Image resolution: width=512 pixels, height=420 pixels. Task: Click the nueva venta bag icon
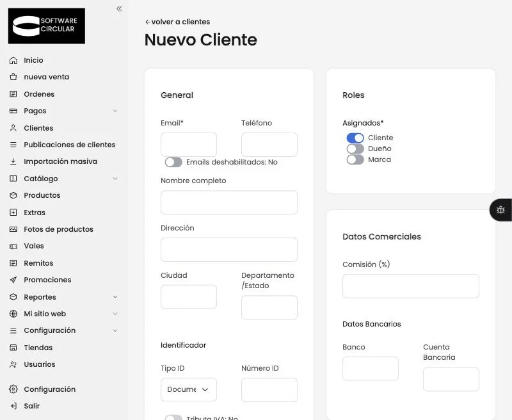pyautogui.click(x=13, y=77)
